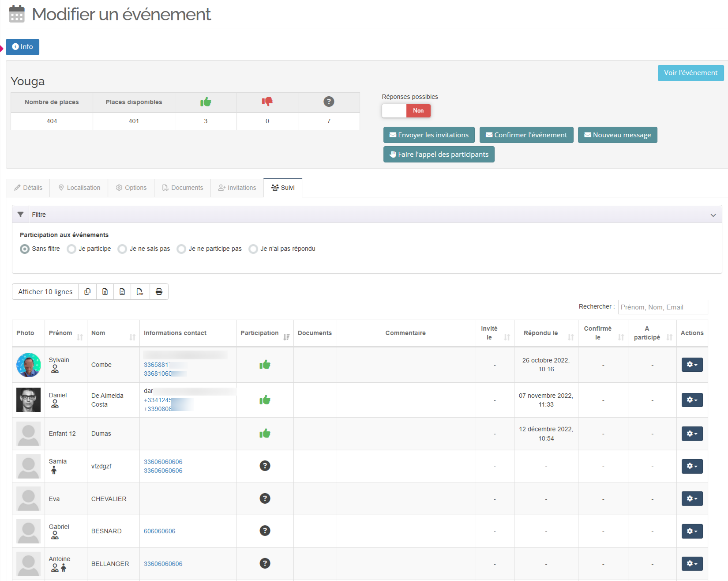The width and height of the screenshot is (728, 581).
Task: Export the participant list as CSV
Action: (122, 292)
